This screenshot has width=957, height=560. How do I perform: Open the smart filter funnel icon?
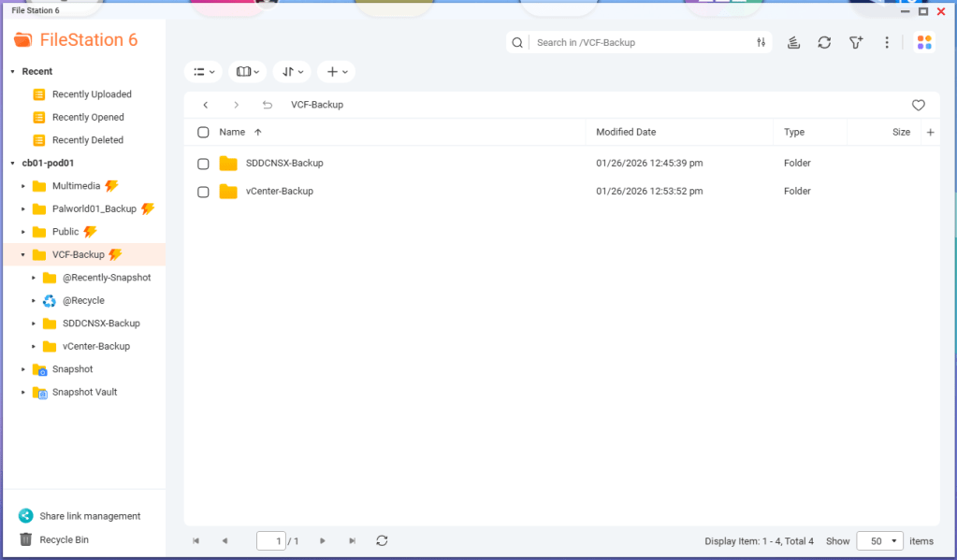855,43
